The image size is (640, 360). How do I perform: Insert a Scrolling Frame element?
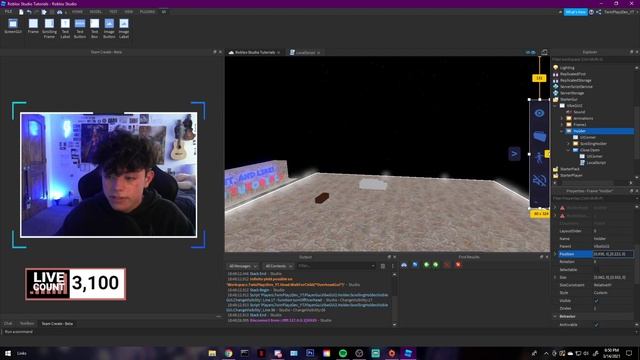(49, 29)
